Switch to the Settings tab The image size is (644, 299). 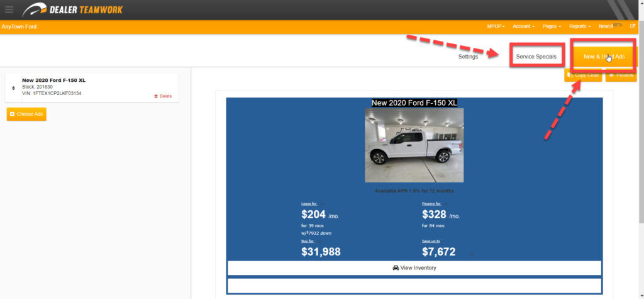(468, 57)
